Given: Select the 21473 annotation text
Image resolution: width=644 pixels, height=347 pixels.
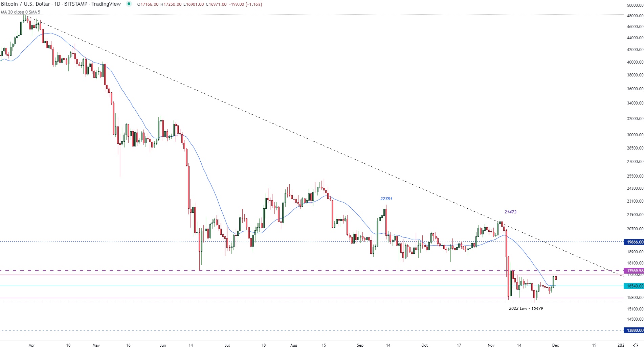Looking at the screenshot, I should pos(510,212).
